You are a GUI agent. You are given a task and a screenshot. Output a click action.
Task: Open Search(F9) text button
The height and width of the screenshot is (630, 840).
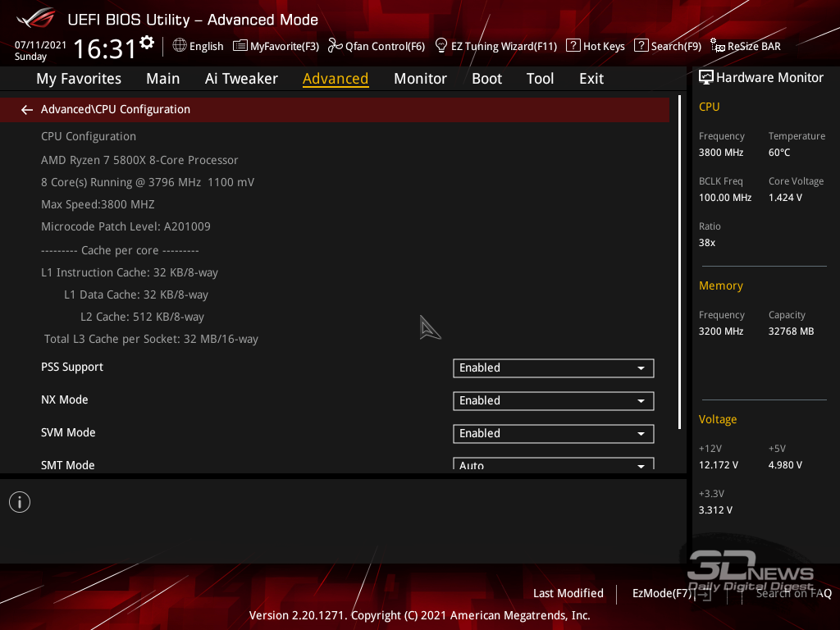click(676, 47)
